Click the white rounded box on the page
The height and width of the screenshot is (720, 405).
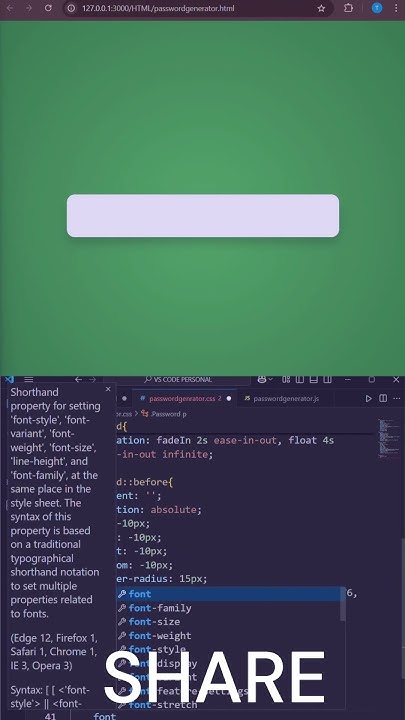(203, 216)
